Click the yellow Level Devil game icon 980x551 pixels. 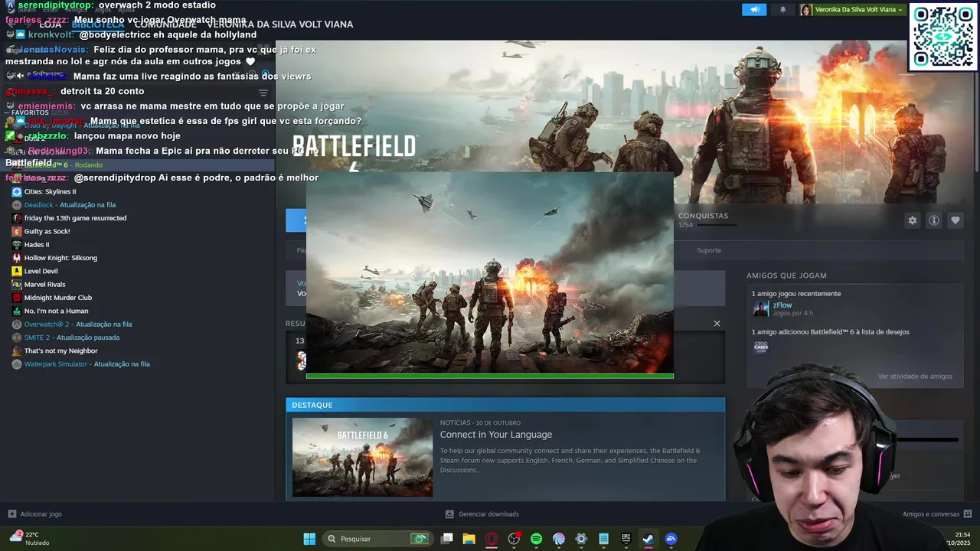pos(17,271)
